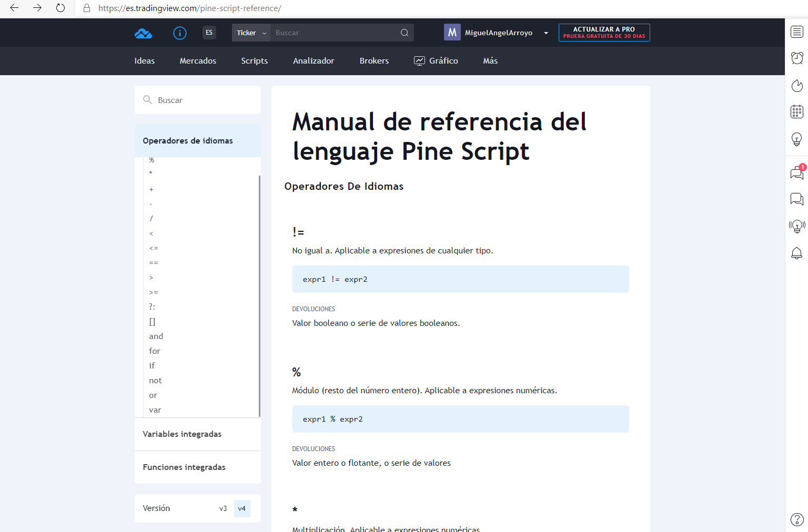Image resolution: width=808 pixels, height=532 pixels.
Task: Select the / operator in sidebar list
Action: [151, 218]
